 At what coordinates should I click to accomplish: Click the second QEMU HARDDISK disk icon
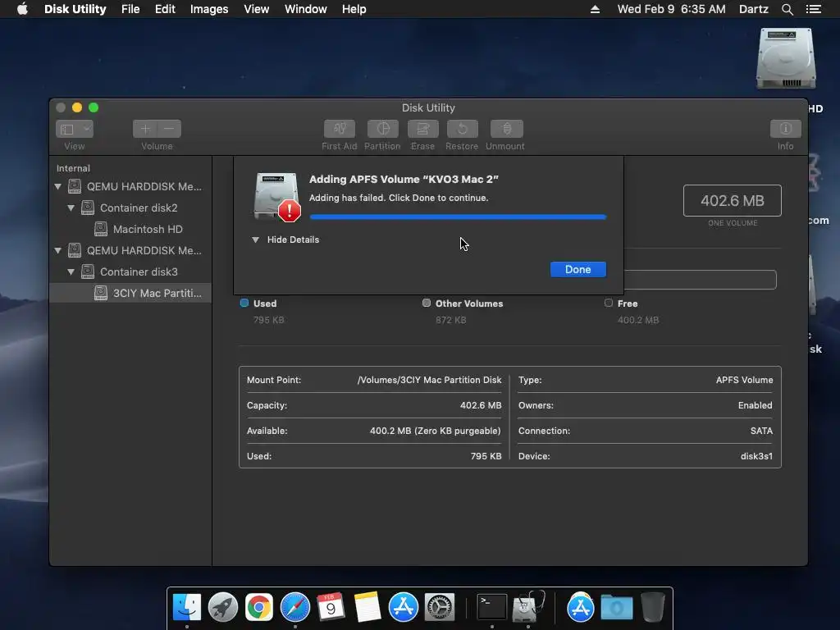tap(75, 250)
